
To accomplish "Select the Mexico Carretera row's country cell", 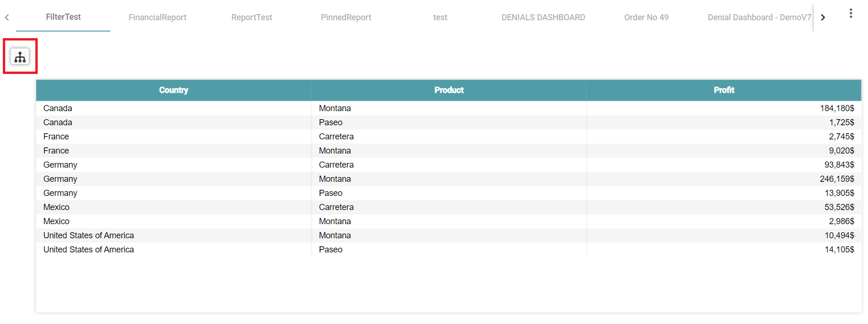I will [57, 207].
